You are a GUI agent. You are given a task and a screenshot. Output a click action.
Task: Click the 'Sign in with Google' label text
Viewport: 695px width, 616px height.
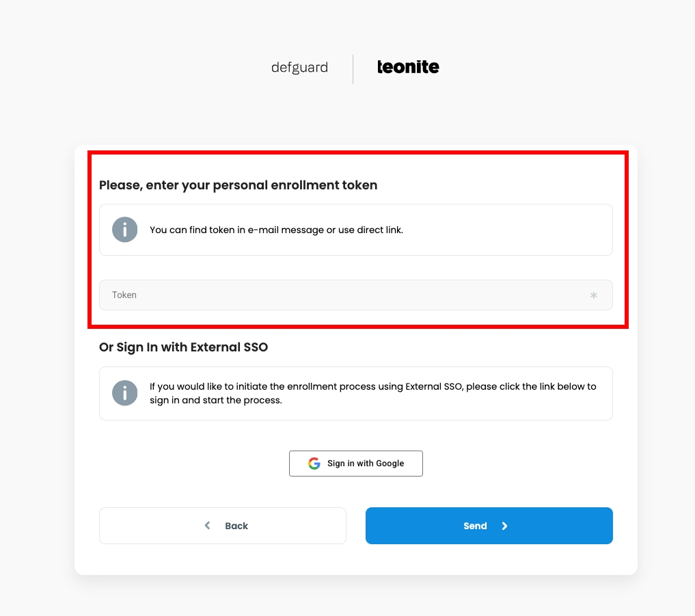[x=366, y=464]
